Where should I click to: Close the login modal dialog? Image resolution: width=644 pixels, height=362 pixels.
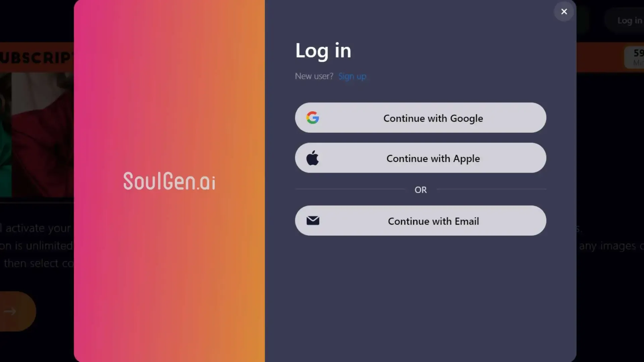(564, 11)
